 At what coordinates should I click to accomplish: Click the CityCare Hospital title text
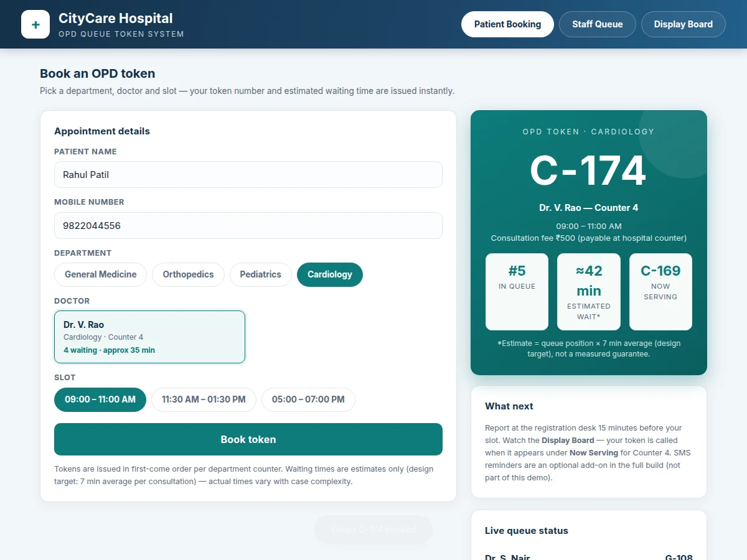point(116,19)
